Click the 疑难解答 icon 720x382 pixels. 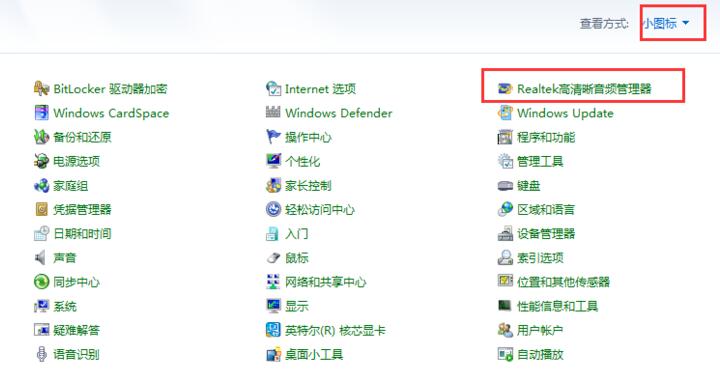pyautogui.click(x=41, y=330)
